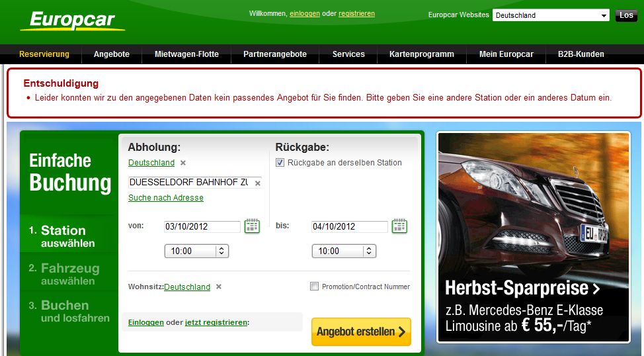
Task: Click the registrieren link in header
Action: pos(356,13)
